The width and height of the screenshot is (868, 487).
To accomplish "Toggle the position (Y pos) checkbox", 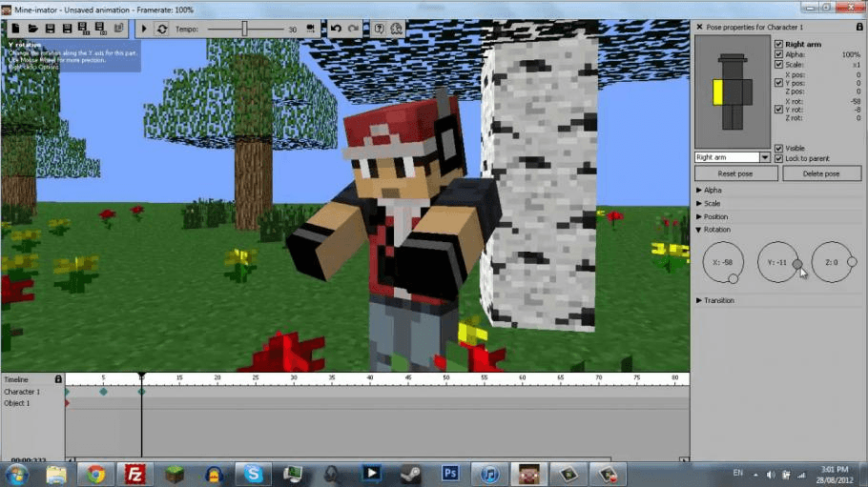I will [778, 83].
